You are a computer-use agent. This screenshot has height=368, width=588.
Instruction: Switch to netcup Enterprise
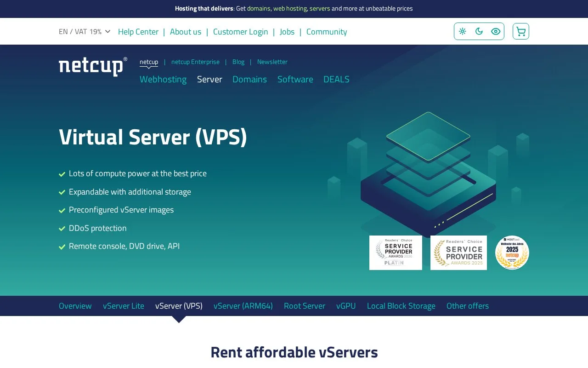coord(195,62)
